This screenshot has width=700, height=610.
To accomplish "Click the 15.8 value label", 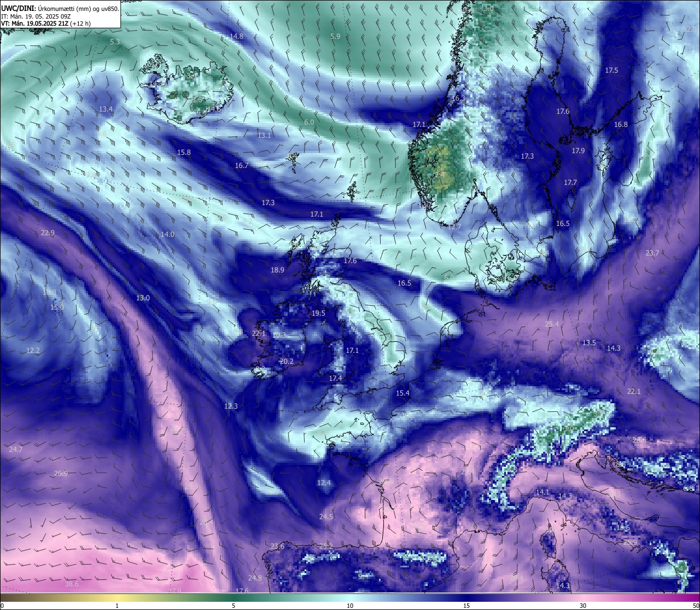I will (184, 152).
